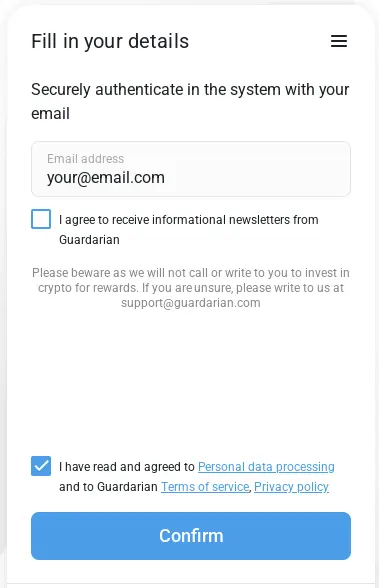Select the gray 'Email address' floating label
379x588 pixels.
click(85, 159)
